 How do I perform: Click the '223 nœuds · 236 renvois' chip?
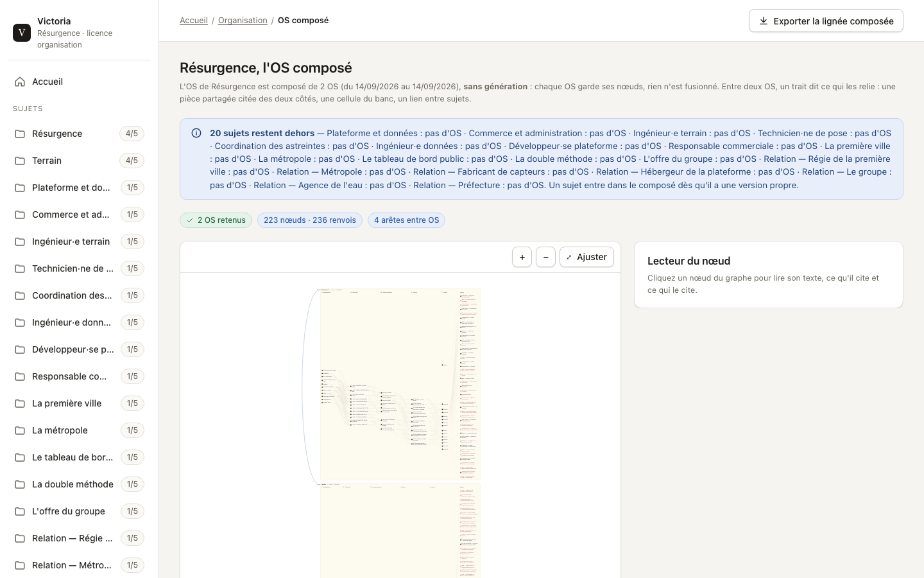pos(310,220)
